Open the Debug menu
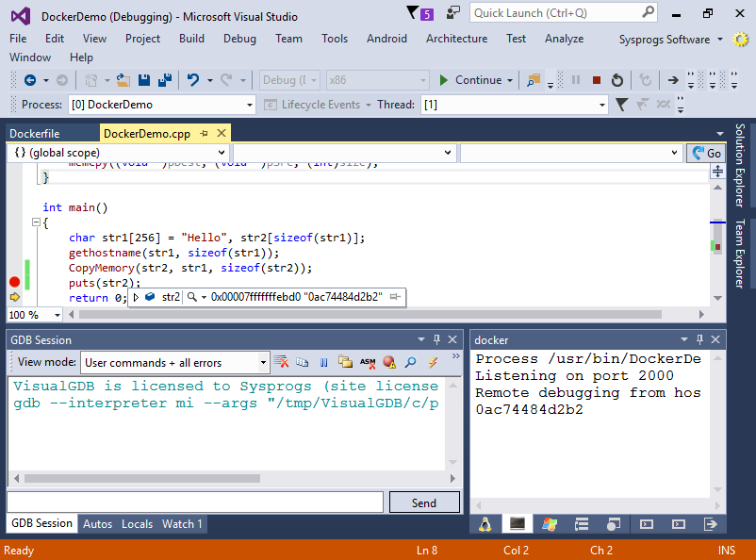Image resolution: width=756 pixels, height=560 pixels. point(239,39)
